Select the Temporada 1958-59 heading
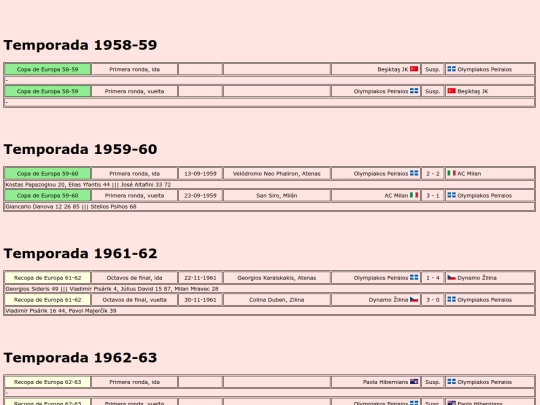 80,45
